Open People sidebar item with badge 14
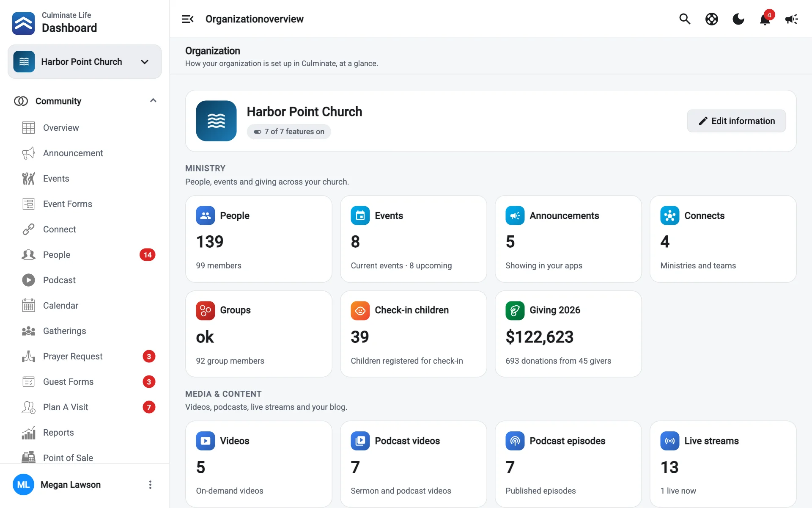The image size is (812, 508). click(x=85, y=255)
